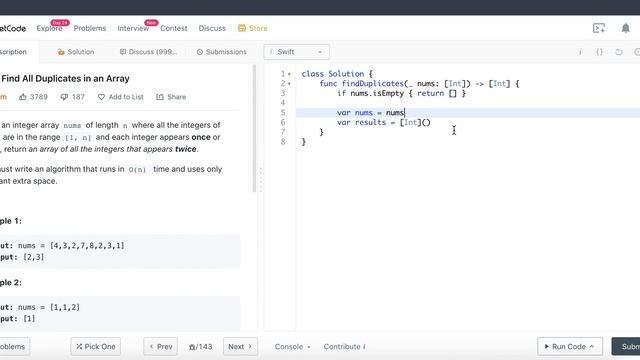Viewport: 640px width, 360px height.
Task: Click Add to List heart button
Action: 120,97
